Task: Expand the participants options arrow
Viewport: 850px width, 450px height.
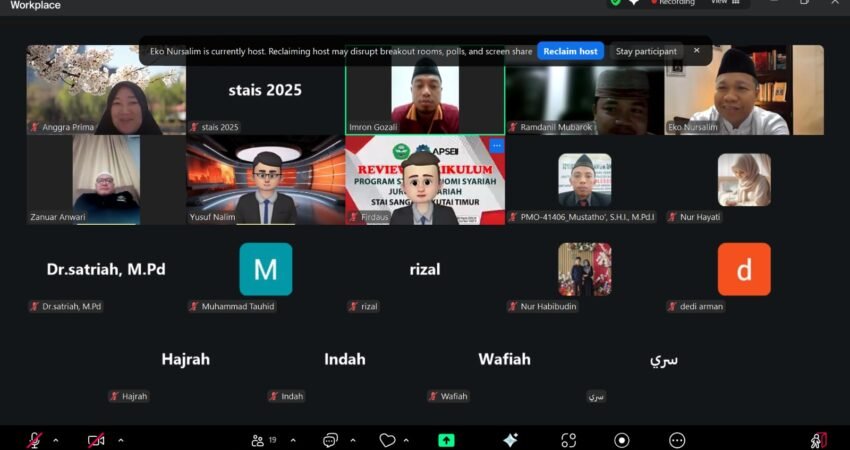Action: click(292, 440)
